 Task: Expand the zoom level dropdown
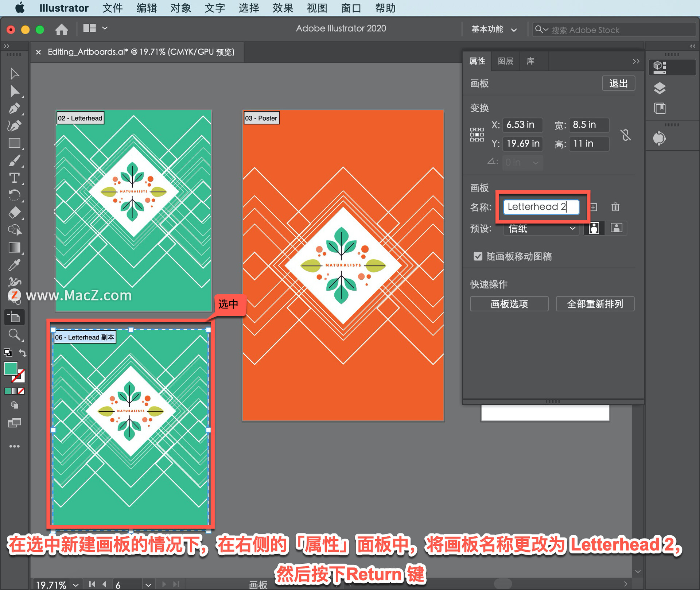[76, 585]
